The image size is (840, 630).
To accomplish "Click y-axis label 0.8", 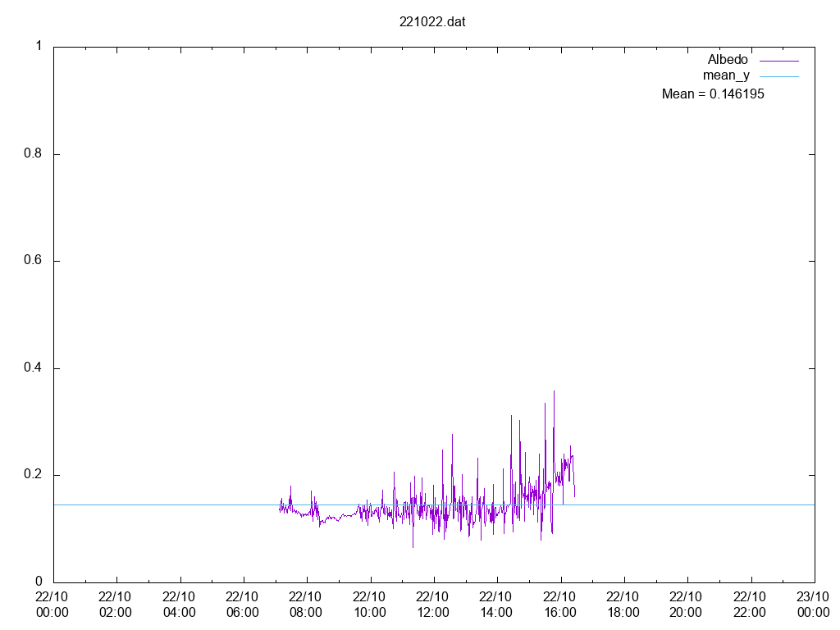I will [33, 153].
